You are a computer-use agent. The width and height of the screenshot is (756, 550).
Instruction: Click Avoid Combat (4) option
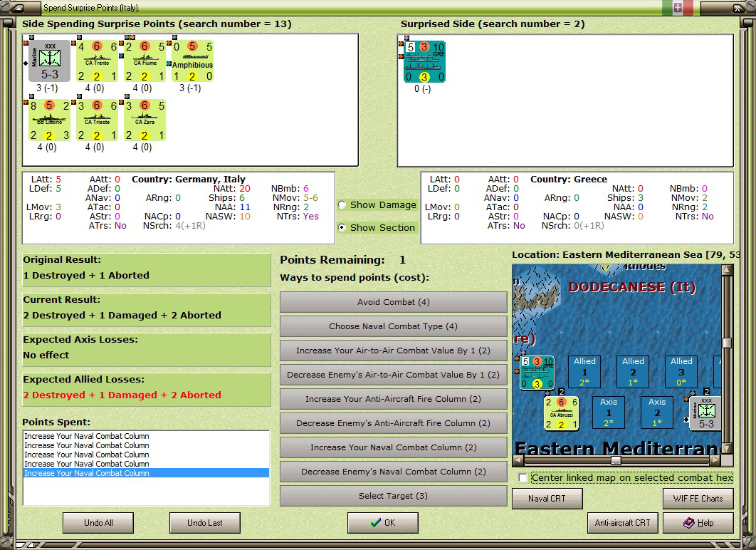393,302
